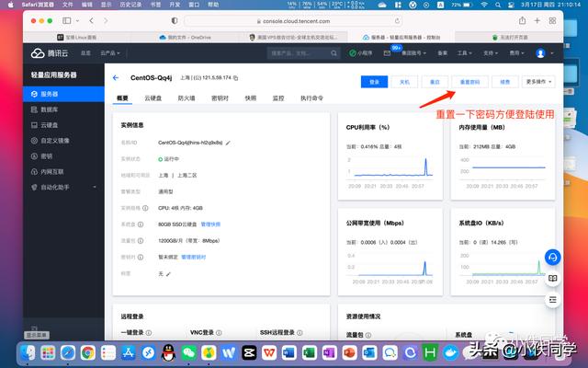Open the 费用 dropdown
This screenshot has width=588, height=368.
516,53
